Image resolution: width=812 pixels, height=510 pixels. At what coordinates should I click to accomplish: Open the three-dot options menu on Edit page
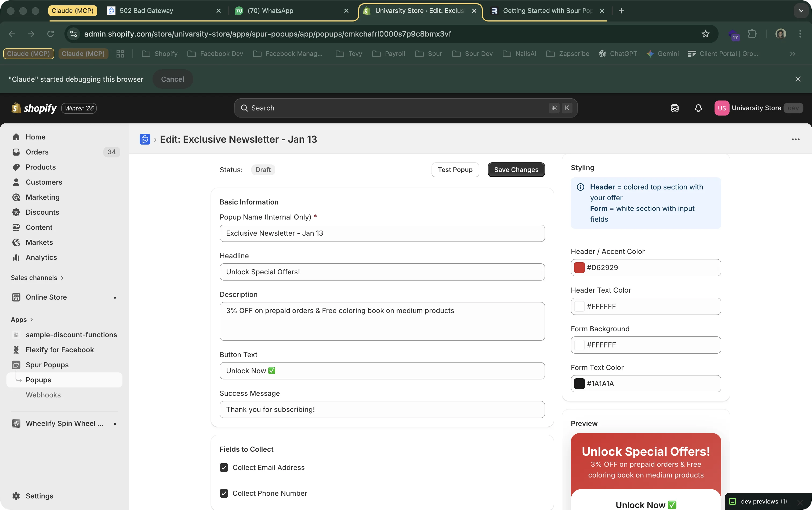[x=796, y=139]
